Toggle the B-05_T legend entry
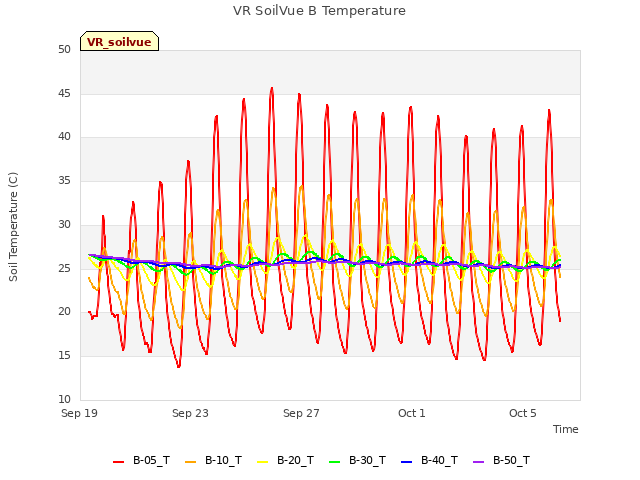Image resolution: width=640 pixels, height=480 pixels. pos(141,460)
